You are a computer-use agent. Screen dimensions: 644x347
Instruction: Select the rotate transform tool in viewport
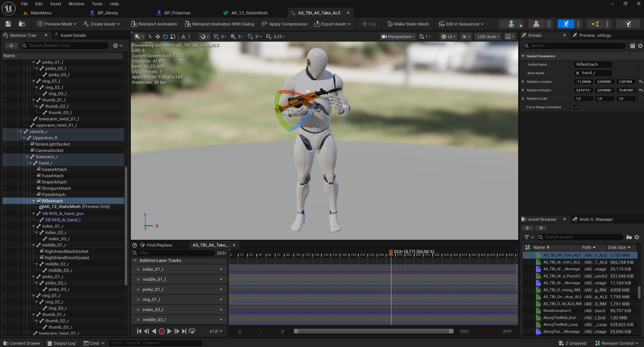click(165, 37)
